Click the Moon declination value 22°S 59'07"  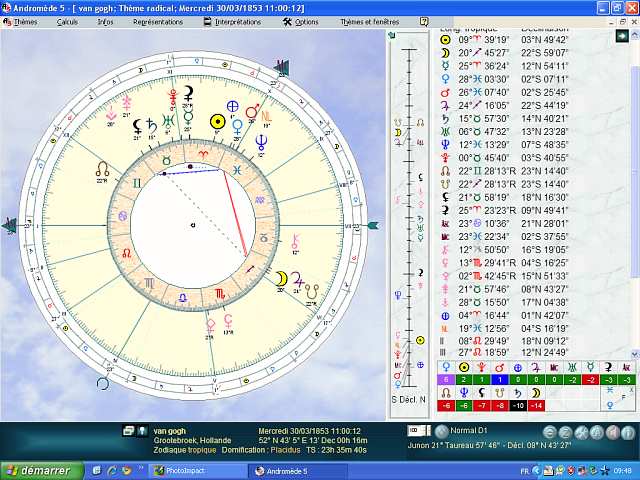pos(544,53)
